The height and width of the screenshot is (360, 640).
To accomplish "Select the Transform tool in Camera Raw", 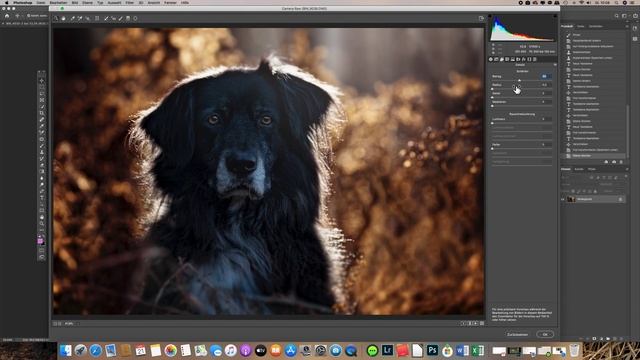I will click(x=97, y=18).
